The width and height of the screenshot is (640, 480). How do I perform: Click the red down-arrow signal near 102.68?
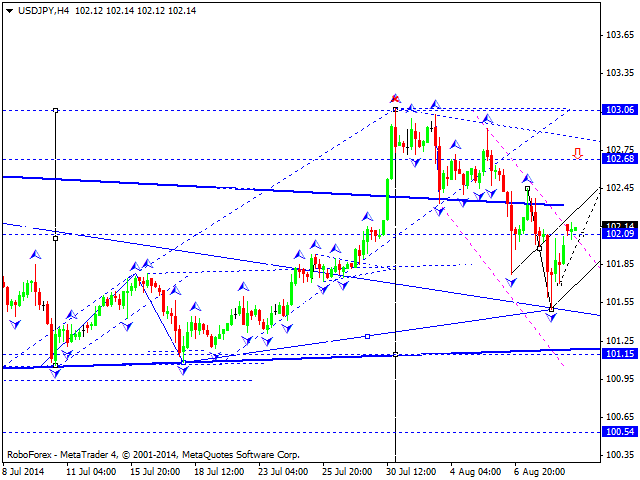577,153
